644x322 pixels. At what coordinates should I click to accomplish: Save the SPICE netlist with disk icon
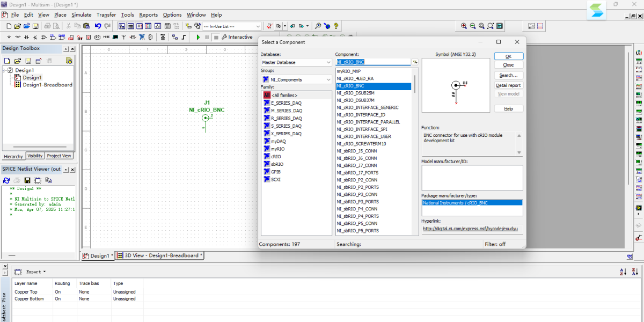pyautogui.click(x=27, y=180)
